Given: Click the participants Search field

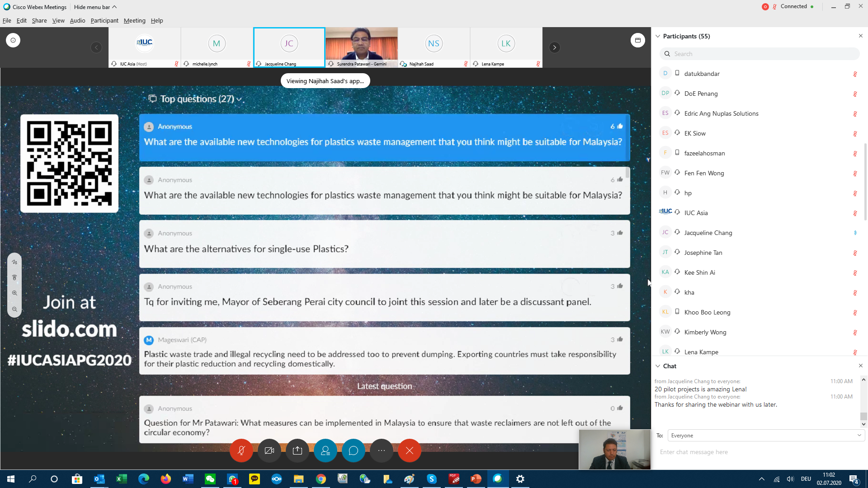Looking at the screenshot, I should point(759,54).
